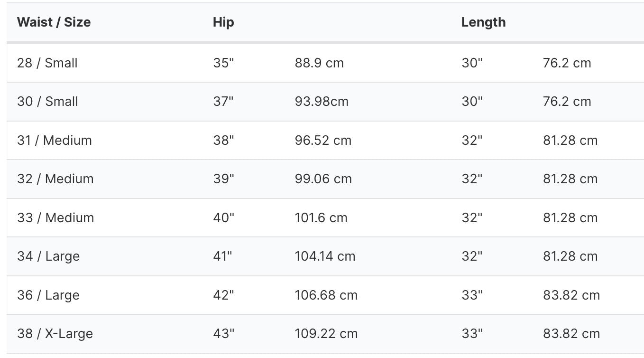Click the Hip column header
644x358 pixels.
[223, 22]
